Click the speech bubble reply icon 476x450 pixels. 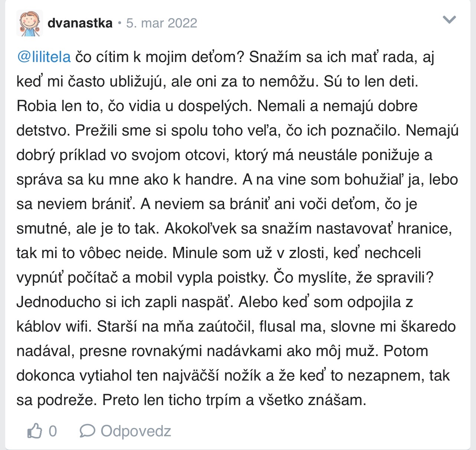click(x=87, y=431)
